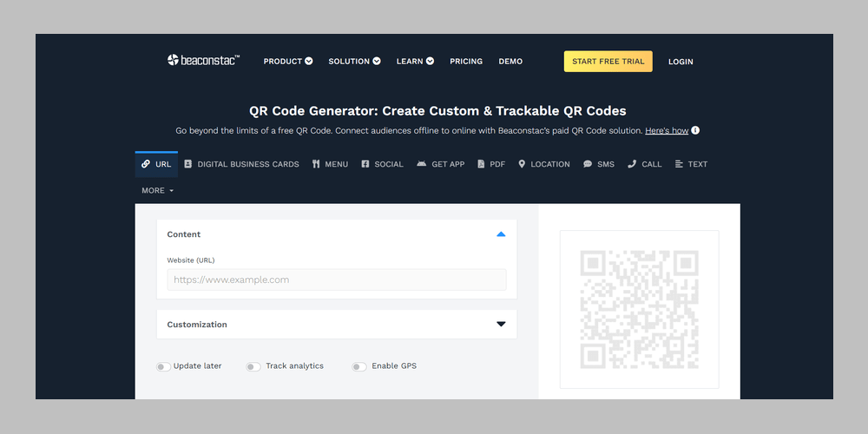
Task: Click the PDF file icon
Action: 481,164
